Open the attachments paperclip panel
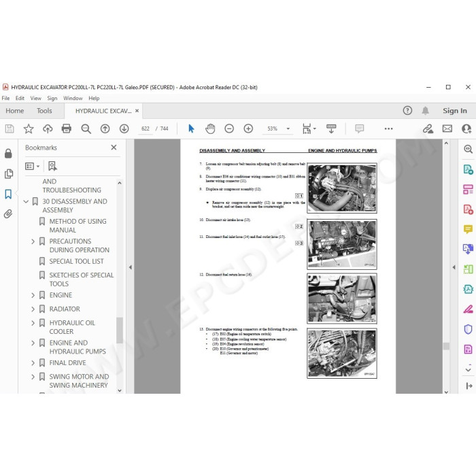This screenshot has height=476, width=476. click(8, 214)
